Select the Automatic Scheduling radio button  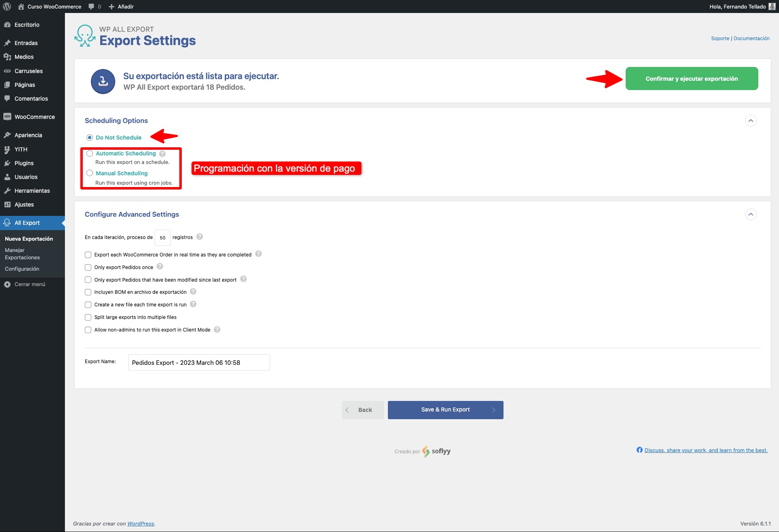coord(90,153)
